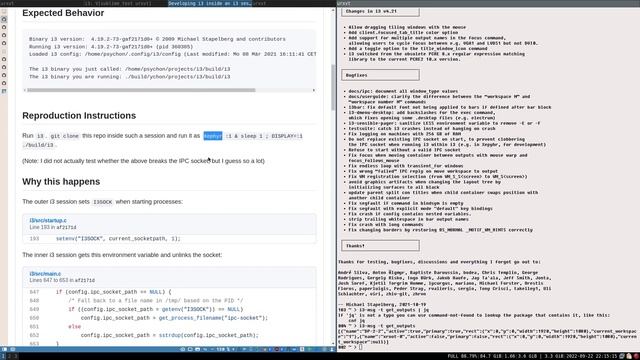Click line number 193 in the startup.c snippet
Image resolution: width=640 pixels, height=360 pixels.
34,238
